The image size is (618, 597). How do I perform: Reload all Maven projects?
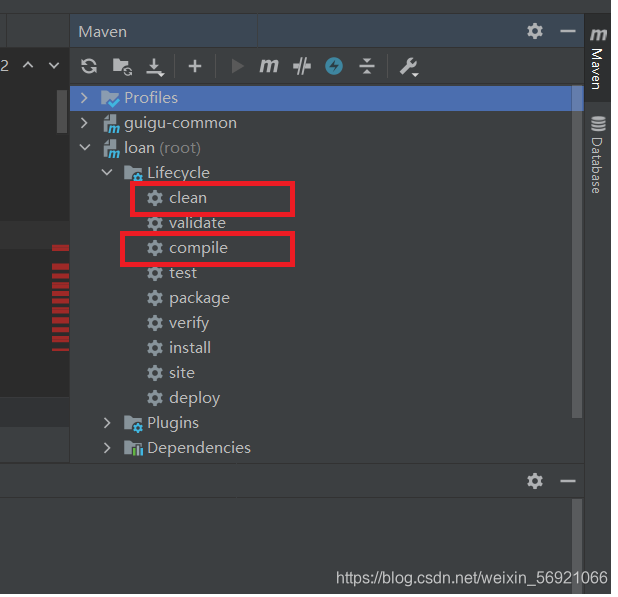(x=89, y=66)
